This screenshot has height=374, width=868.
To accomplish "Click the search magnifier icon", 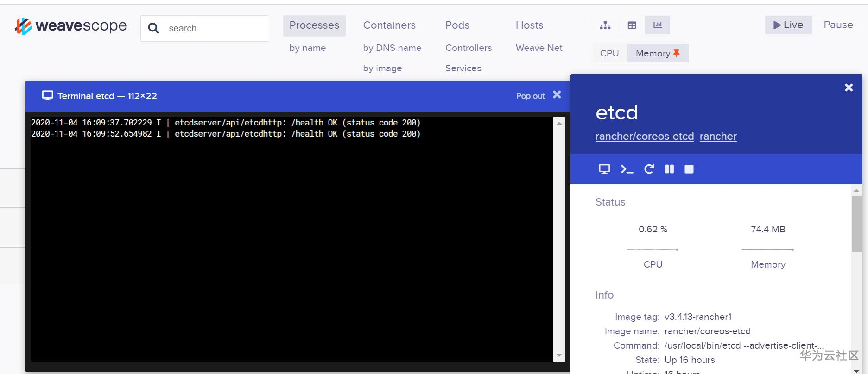I will click(x=153, y=29).
